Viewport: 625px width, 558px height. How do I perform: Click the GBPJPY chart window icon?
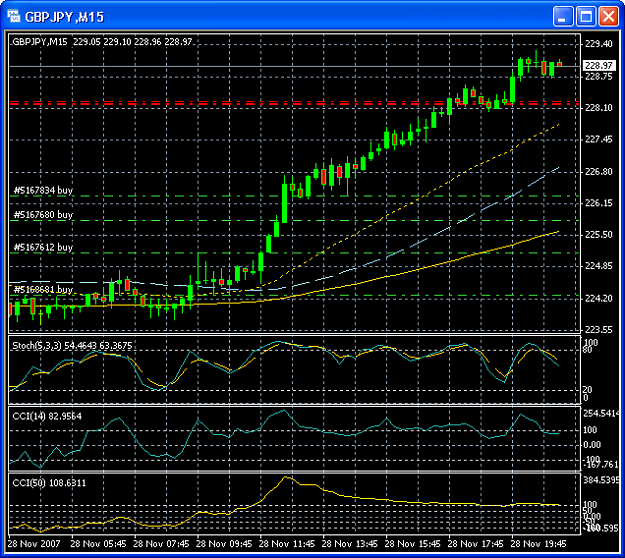pos(14,16)
